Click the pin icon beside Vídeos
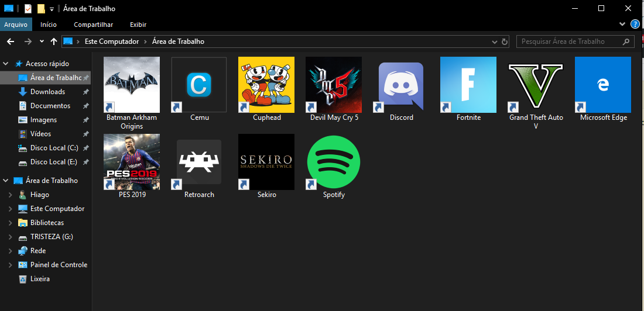This screenshot has width=644, height=311. point(86,134)
